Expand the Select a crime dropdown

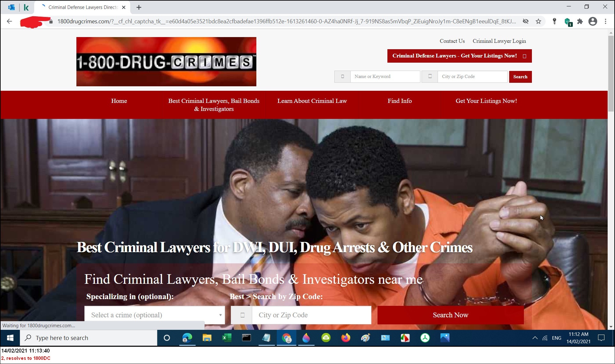tap(154, 315)
